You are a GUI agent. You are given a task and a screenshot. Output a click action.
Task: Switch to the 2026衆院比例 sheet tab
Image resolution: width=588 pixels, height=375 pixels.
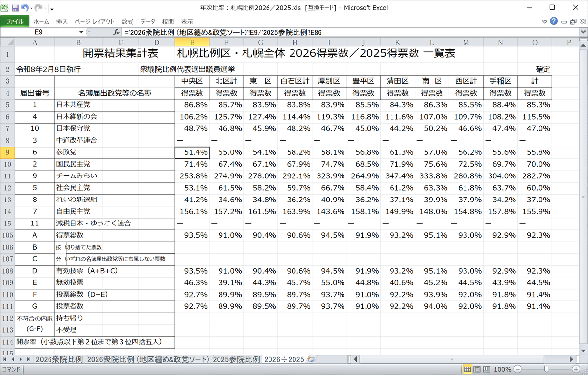point(59,359)
